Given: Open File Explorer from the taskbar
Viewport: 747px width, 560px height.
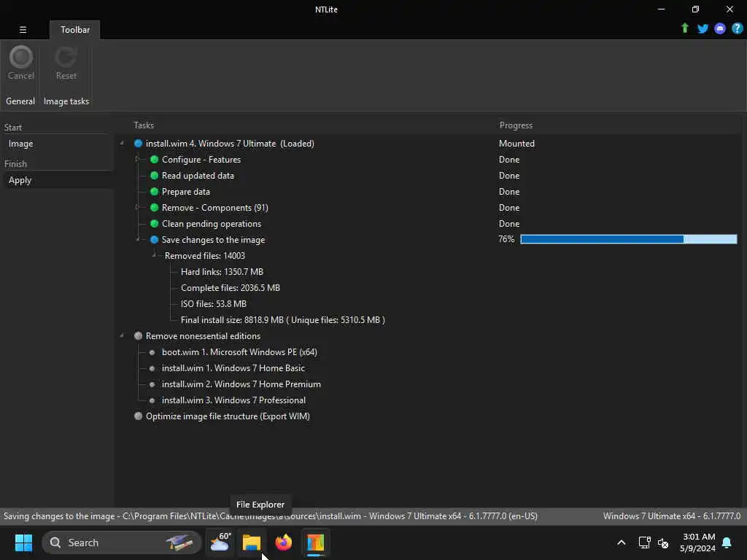Looking at the screenshot, I should (252, 542).
